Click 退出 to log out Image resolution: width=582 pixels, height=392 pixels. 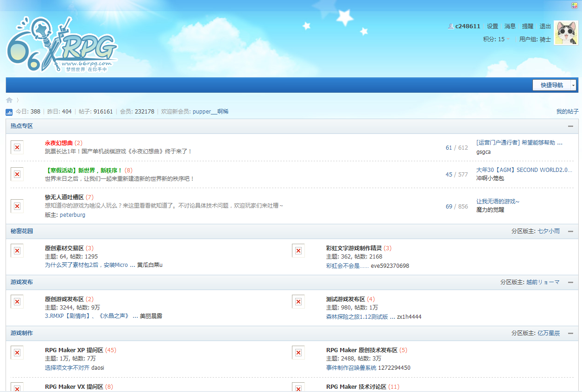pyautogui.click(x=545, y=26)
